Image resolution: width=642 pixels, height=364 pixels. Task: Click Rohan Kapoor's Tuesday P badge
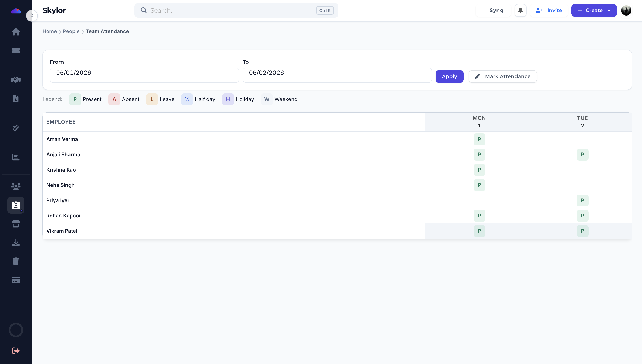click(x=583, y=216)
